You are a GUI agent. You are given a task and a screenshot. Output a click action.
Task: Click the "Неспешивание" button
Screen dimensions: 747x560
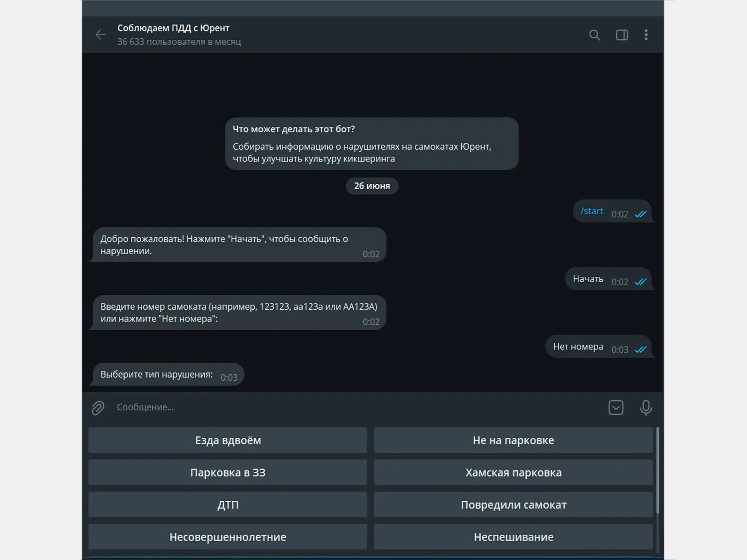pyautogui.click(x=513, y=537)
